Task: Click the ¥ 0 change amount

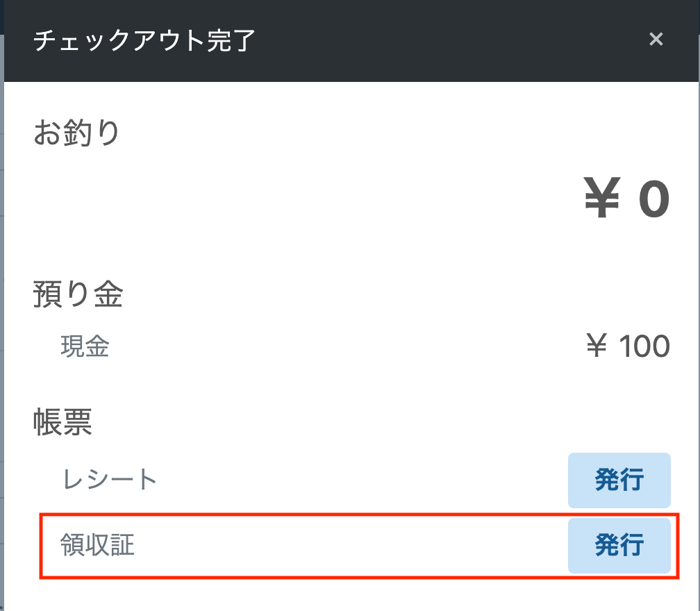Action: point(626,199)
